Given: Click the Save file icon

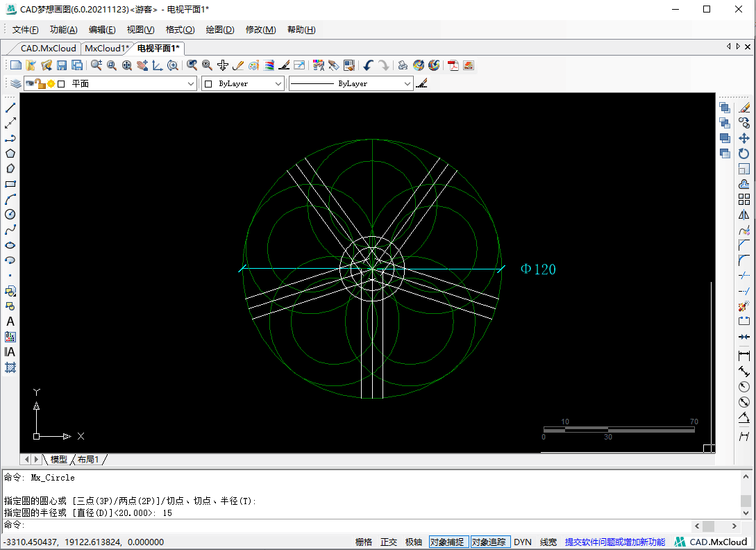Looking at the screenshot, I should [x=62, y=65].
